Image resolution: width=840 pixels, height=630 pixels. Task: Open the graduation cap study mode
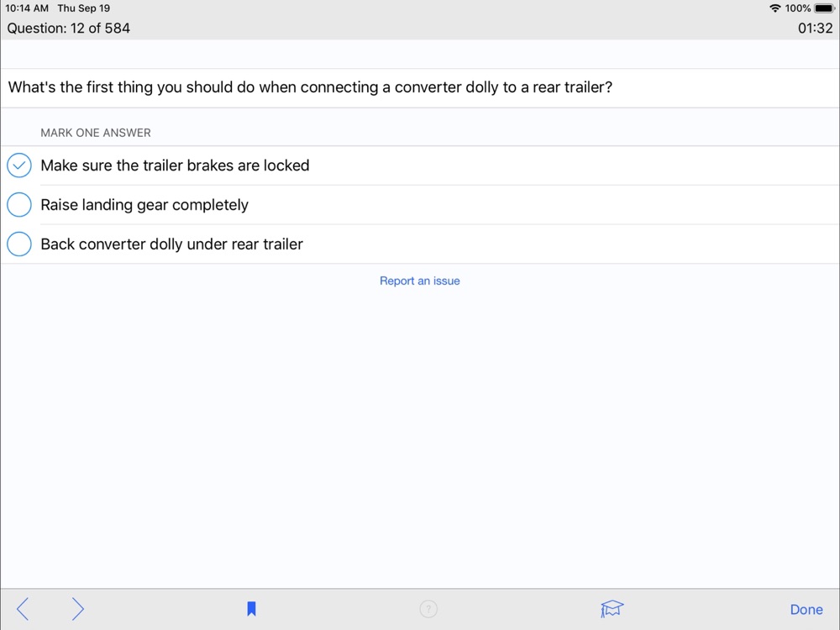point(612,609)
